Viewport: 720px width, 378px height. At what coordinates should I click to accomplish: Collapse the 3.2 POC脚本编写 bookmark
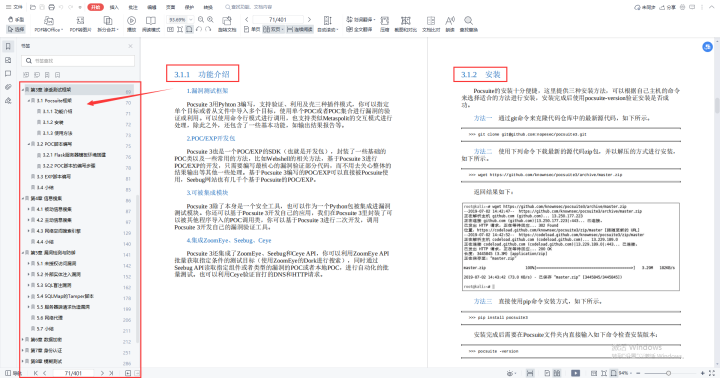click(28, 144)
